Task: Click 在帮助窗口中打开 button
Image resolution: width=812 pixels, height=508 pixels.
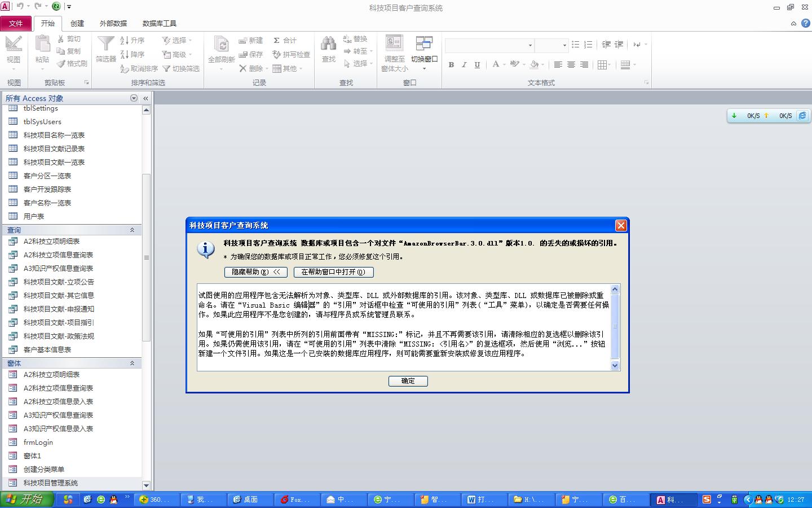Action: (x=333, y=272)
